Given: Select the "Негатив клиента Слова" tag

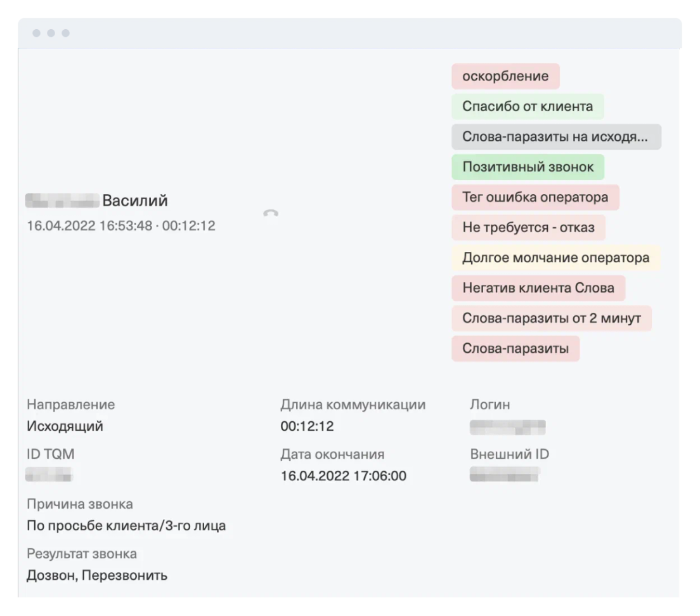Looking at the screenshot, I should [x=538, y=288].
